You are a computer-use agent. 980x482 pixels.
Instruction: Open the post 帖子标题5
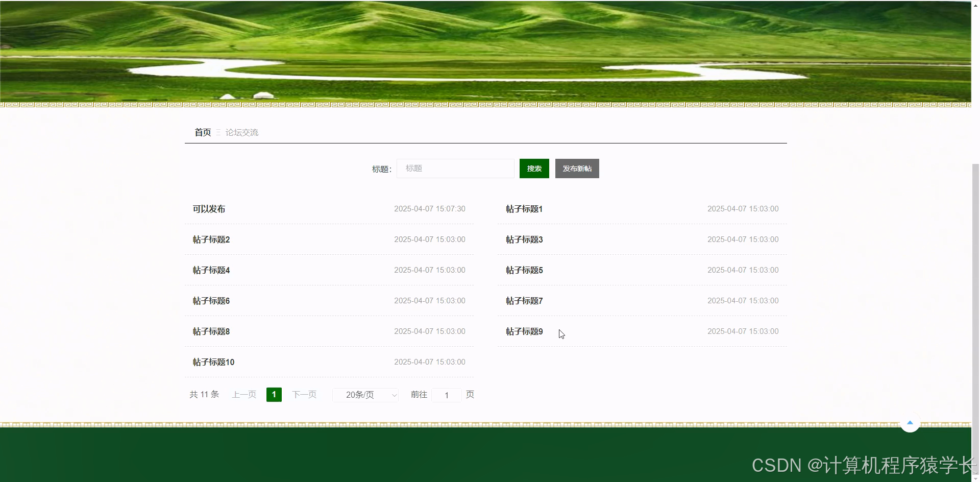pyautogui.click(x=523, y=270)
